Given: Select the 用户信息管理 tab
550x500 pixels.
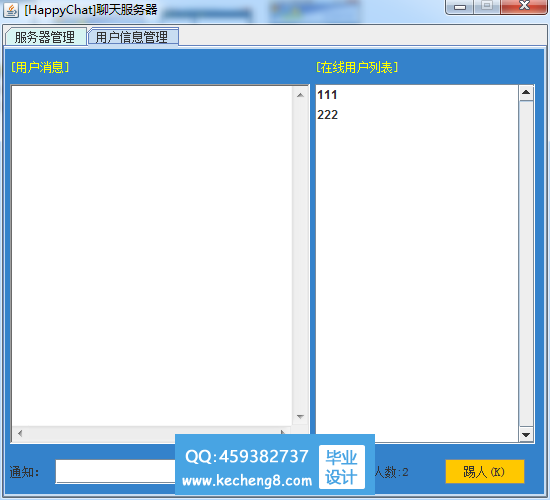Looking at the screenshot, I should coord(133,37).
